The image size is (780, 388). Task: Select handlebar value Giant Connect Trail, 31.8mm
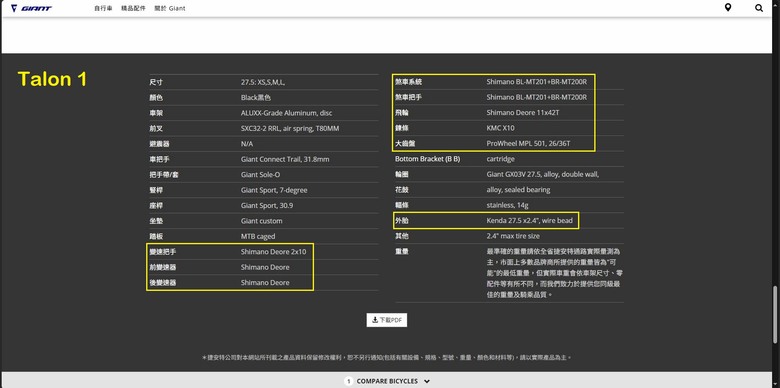point(285,159)
